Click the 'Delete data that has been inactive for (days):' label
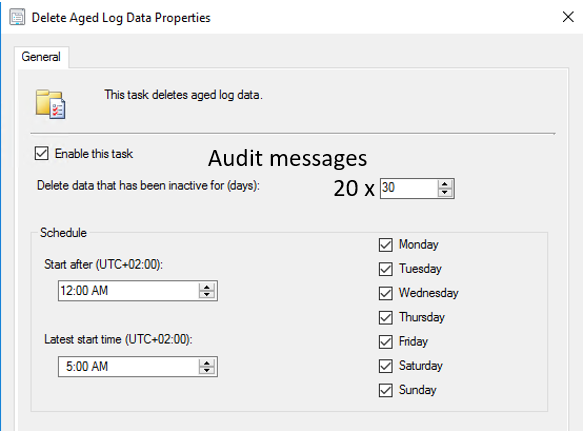This screenshot has height=431, width=584. click(x=148, y=186)
